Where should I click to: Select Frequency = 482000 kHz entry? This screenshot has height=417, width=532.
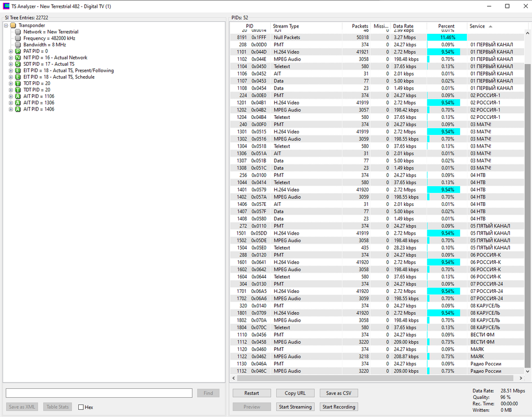pyautogui.click(x=49, y=38)
